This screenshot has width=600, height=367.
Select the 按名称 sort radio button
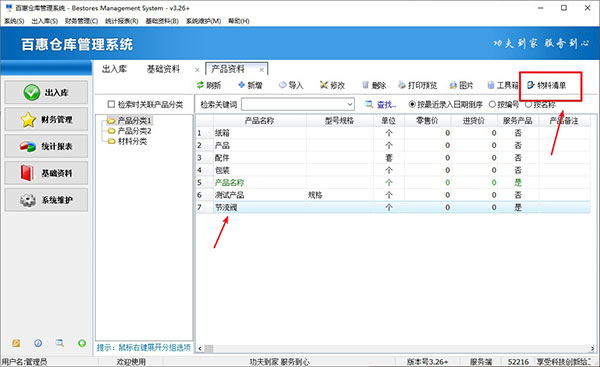tap(528, 104)
